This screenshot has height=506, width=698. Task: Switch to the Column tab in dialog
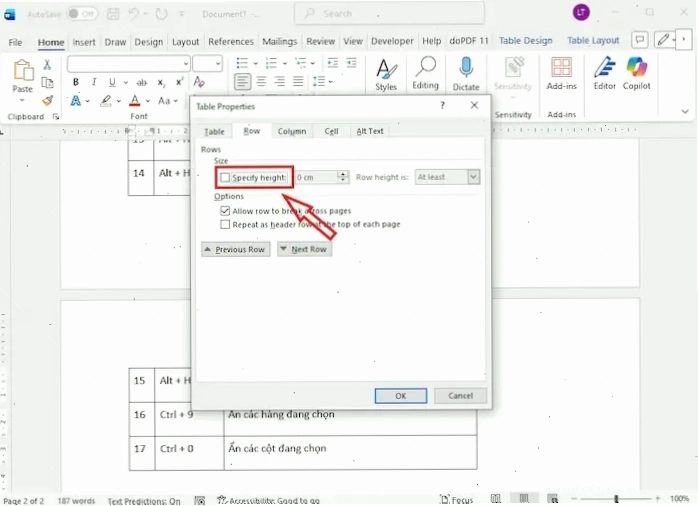292,131
